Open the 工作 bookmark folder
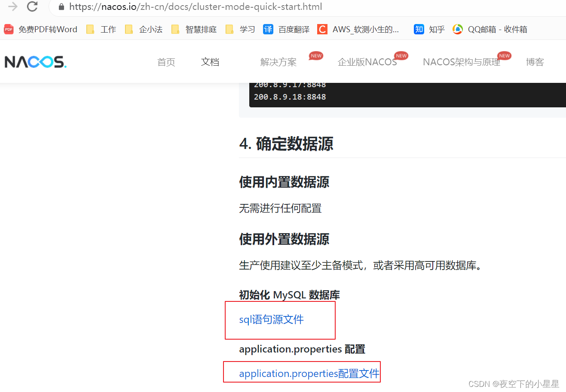The height and width of the screenshot is (392, 566). pyautogui.click(x=101, y=29)
